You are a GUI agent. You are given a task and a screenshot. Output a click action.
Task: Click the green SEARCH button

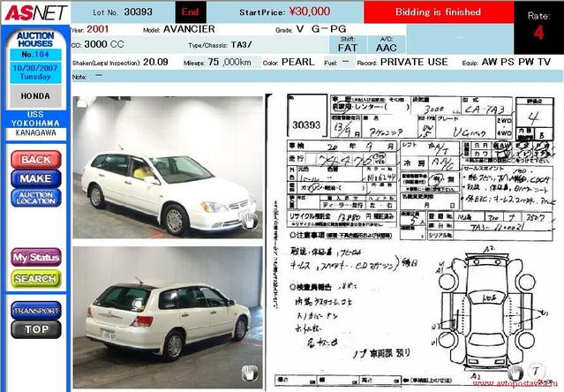pos(36,279)
